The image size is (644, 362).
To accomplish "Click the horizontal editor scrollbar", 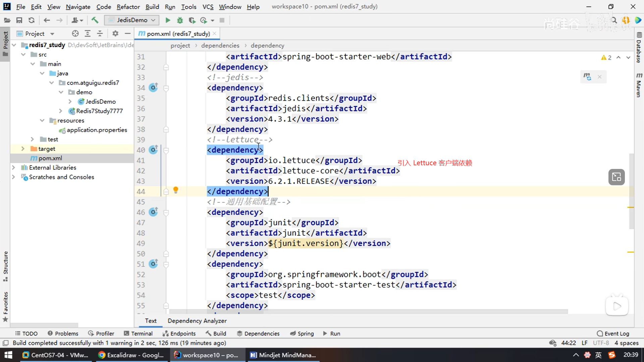I will [369, 312].
